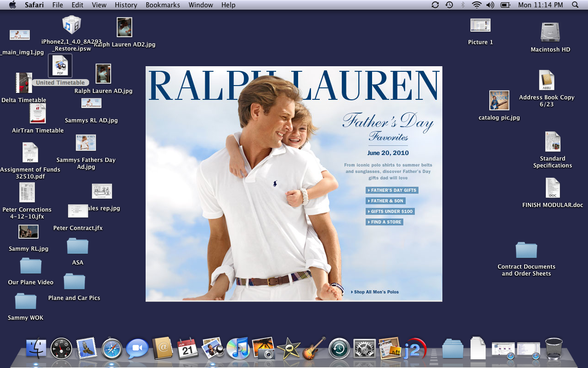
Task: Click the Find a Store button
Action: coord(384,222)
